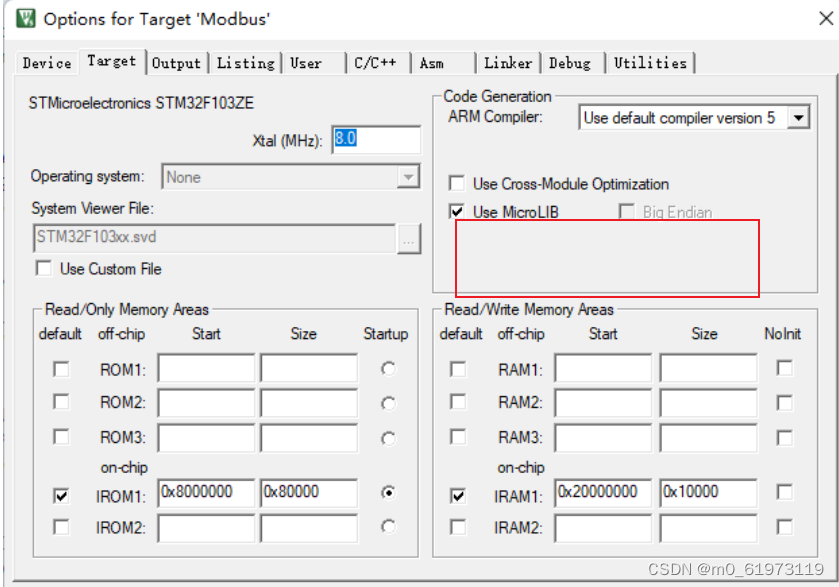Toggle the Use MicroLIB checkbox
The height and width of the screenshot is (587, 839).
point(457,211)
